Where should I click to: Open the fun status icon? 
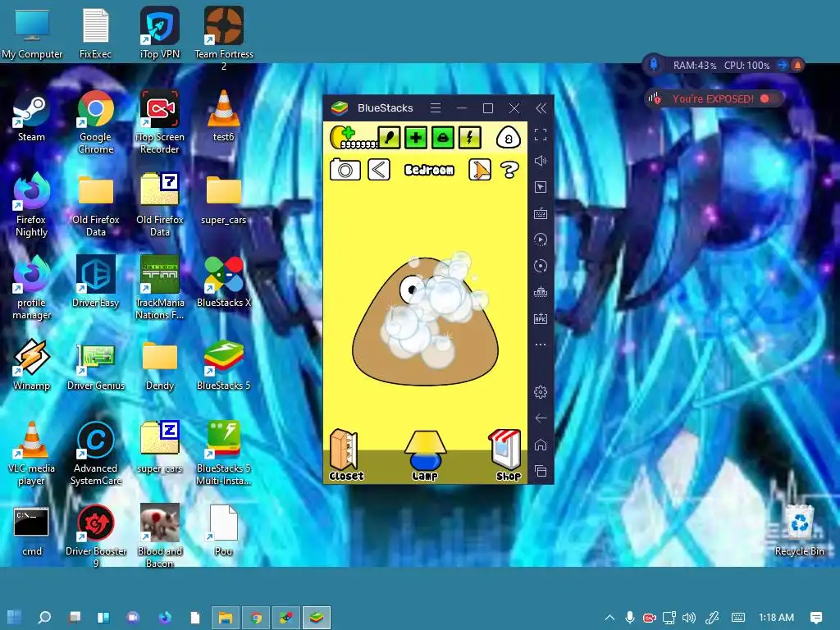(442, 138)
